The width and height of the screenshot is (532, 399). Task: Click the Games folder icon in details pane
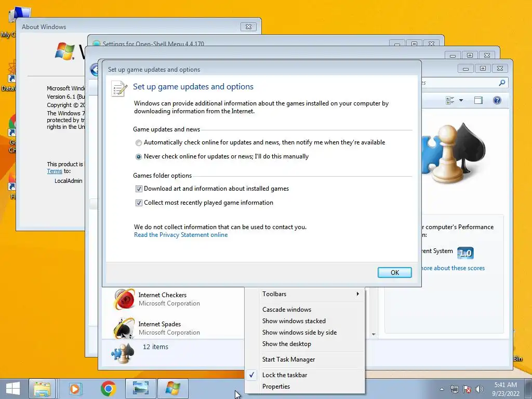pos(123,353)
